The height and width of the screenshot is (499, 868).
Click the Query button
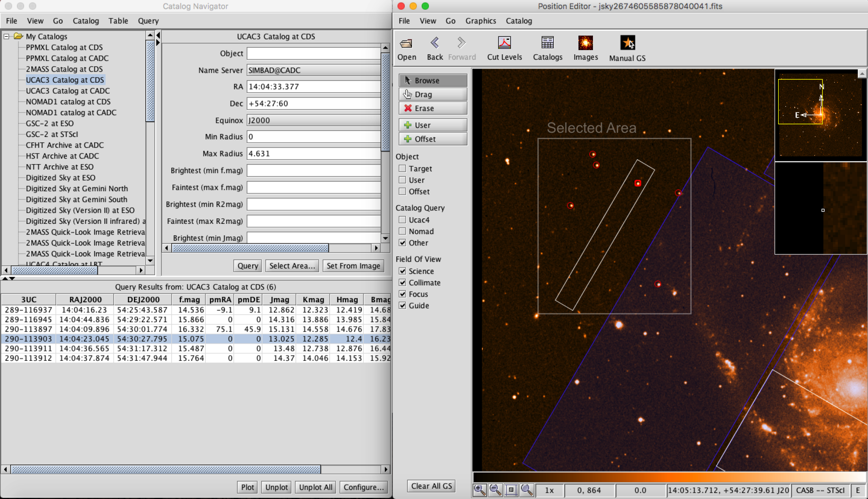pos(248,266)
